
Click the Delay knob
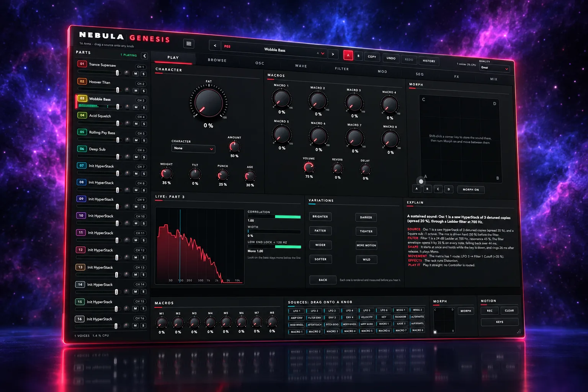(x=365, y=170)
